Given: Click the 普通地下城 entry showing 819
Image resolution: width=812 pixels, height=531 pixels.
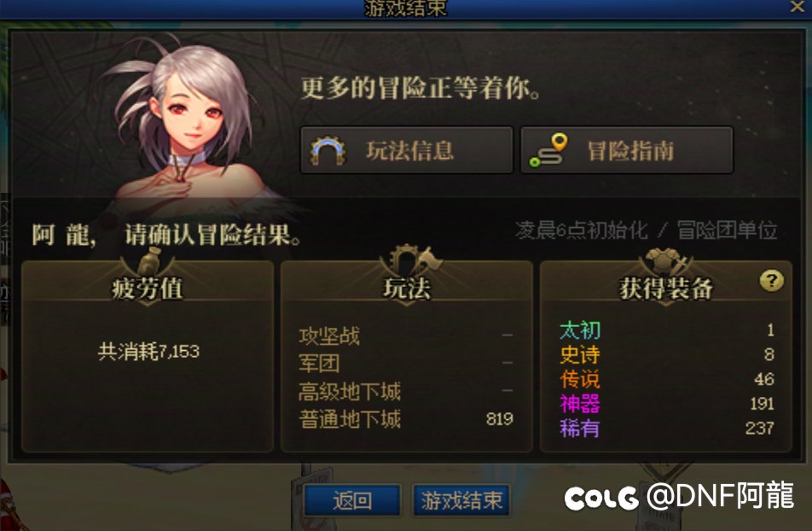Looking at the screenshot, I should 406,419.
